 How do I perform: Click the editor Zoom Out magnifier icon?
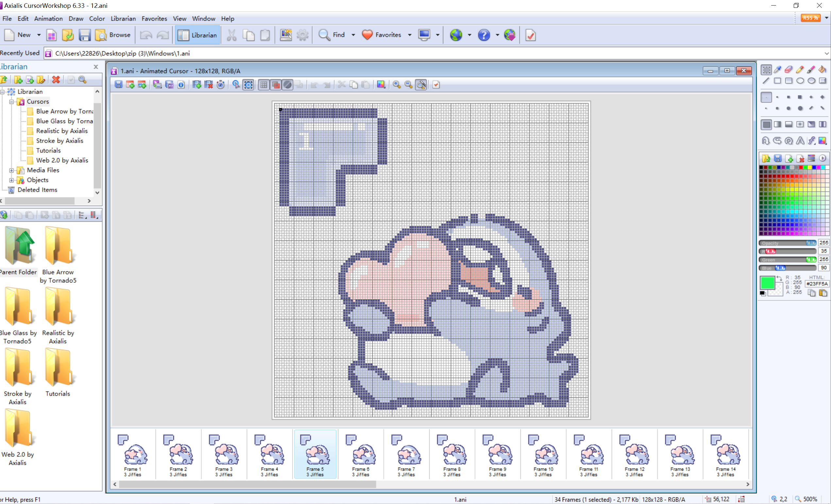click(408, 85)
